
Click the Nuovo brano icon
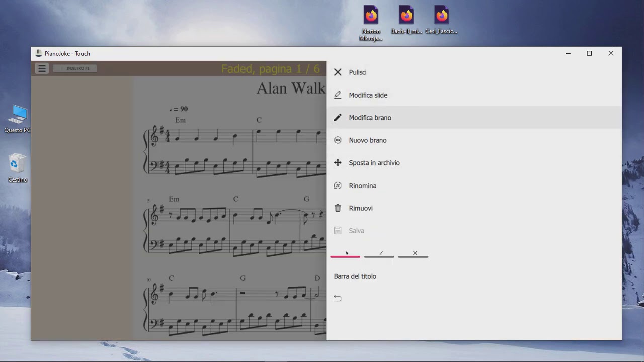(x=338, y=140)
